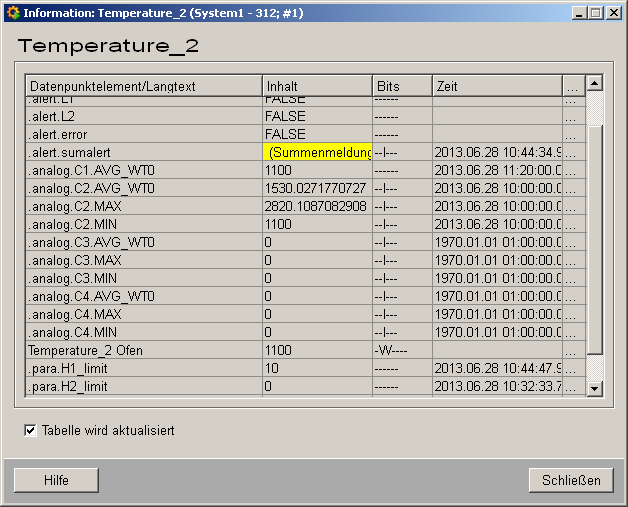Maximize the Information window
Screen dimensions: 628x507
[597, 13]
